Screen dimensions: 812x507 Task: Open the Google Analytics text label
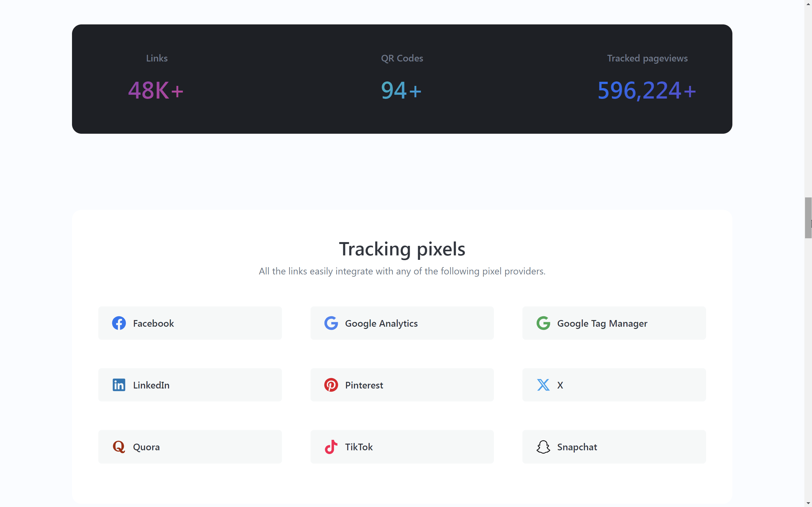click(x=381, y=323)
